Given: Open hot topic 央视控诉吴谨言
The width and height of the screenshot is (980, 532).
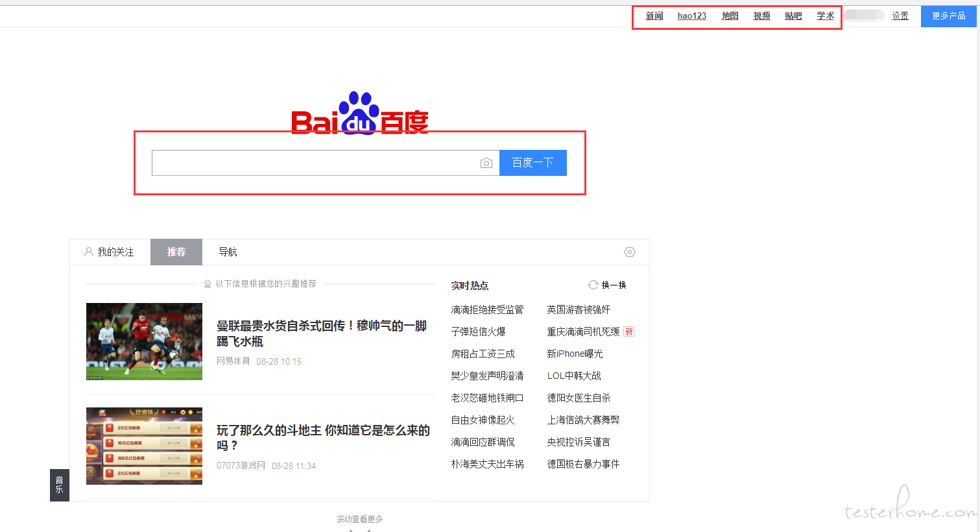Looking at the screenshot, I should pos(579,442).
